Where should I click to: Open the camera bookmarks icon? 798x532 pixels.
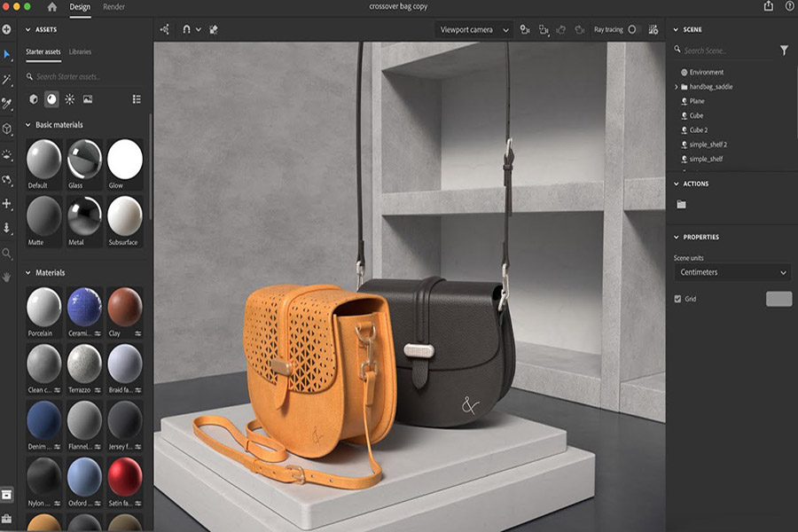(525, 29)
